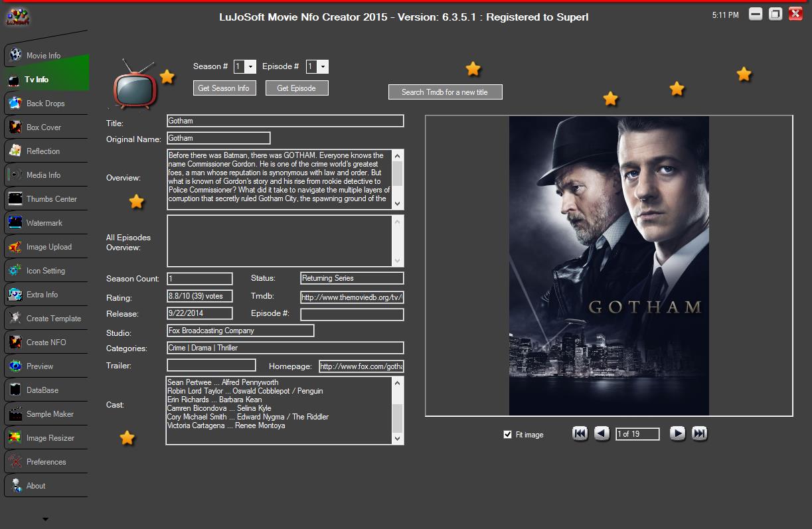Jump to the first poster image

click(580, 433)
